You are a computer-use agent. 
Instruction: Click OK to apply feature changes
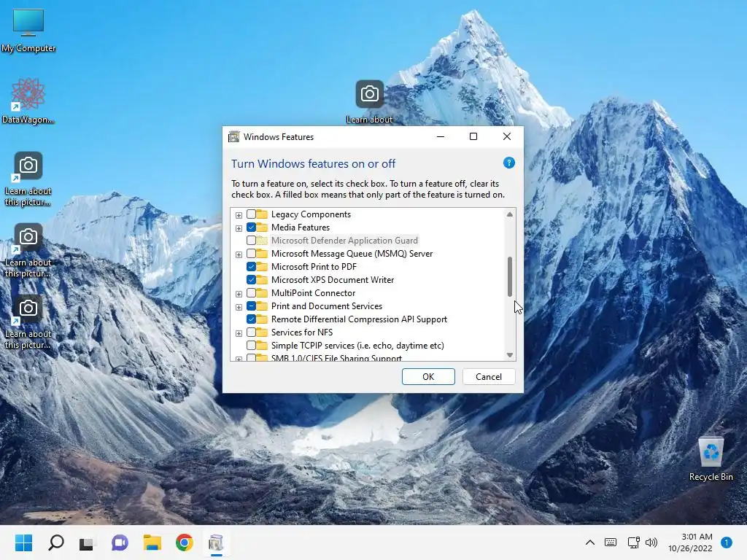pos(428,377)
